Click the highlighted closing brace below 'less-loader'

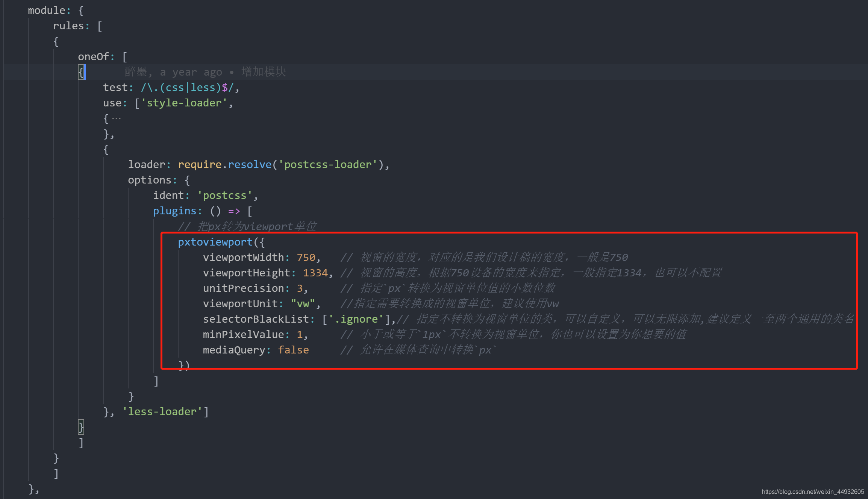click(81, 428)
